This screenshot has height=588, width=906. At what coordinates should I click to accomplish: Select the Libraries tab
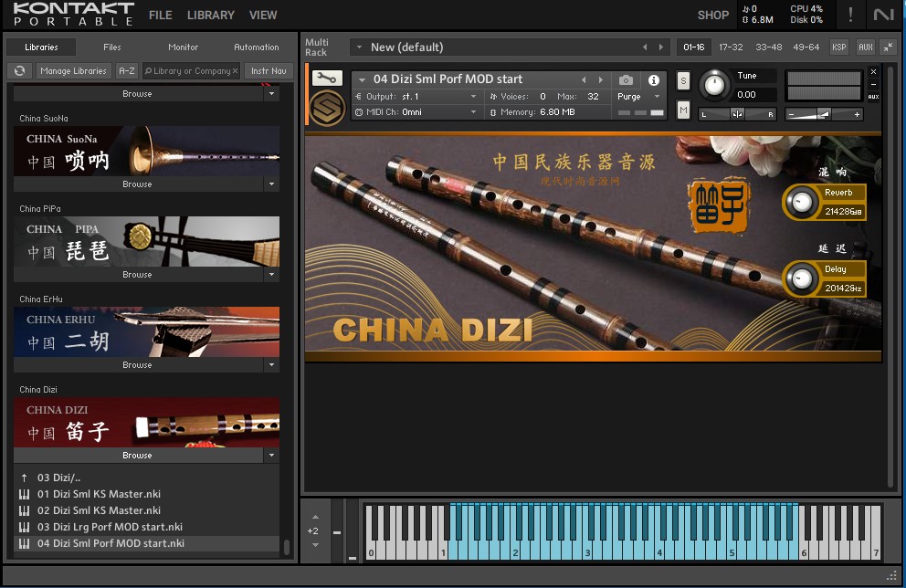pos(41,47)
